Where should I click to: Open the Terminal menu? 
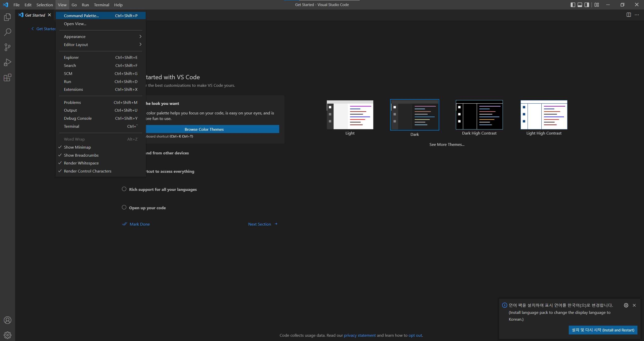101,5
